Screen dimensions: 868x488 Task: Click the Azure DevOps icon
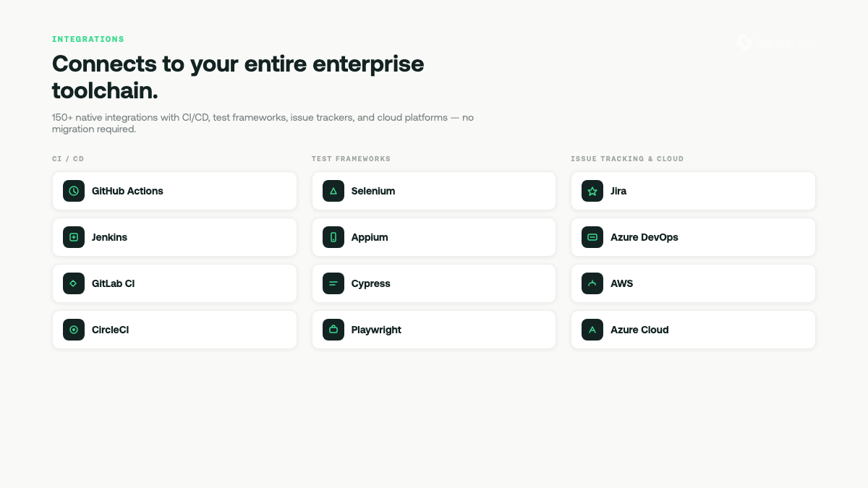[x=592, y=237]
